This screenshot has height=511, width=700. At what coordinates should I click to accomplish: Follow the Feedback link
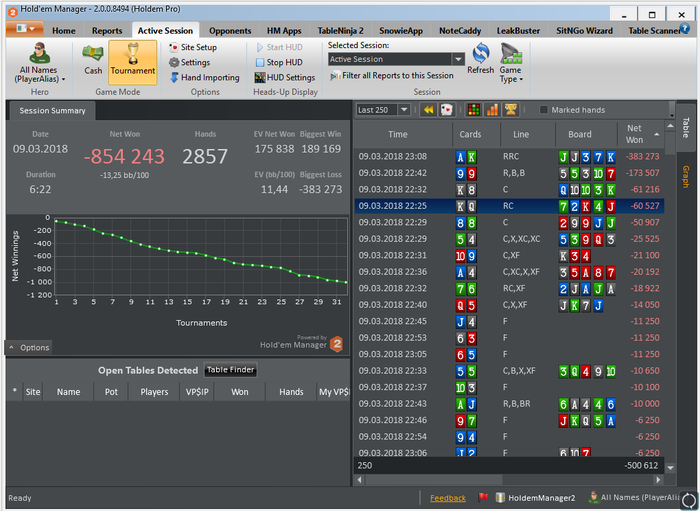pos(448,498)
